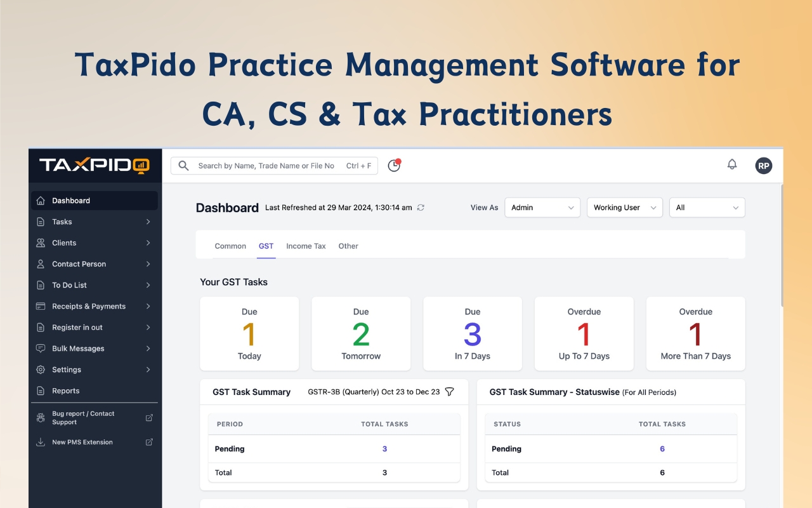Open the New PMS Extension link

82,441
